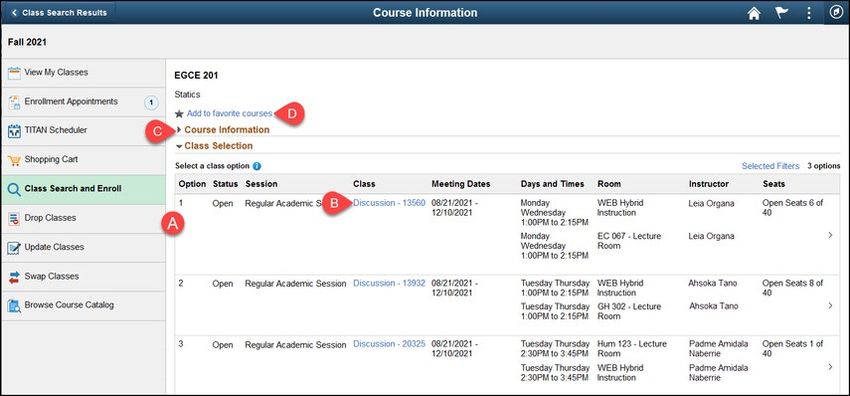Open Enrollment Appointments menu item
The image size is (850, 396).
83,102
